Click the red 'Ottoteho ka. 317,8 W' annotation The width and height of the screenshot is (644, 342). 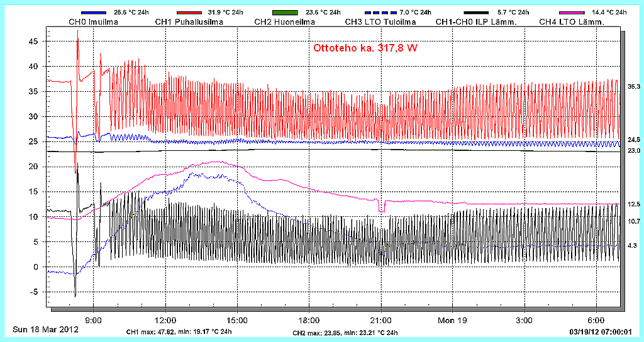click(x=365, y=48)
